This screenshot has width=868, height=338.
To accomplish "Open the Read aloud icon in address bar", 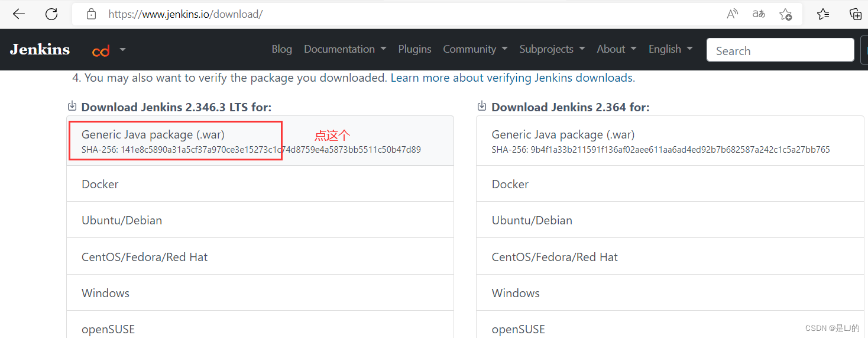I will pyautogui.click(x=732, y=14).
